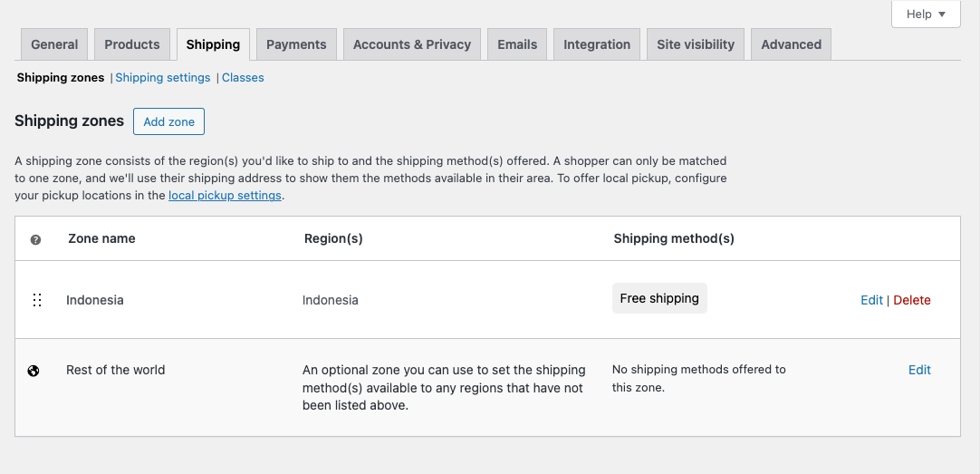Click the globe icon beside Rest of the world
The height and width of the screenshot is (474, 980).
34,370
